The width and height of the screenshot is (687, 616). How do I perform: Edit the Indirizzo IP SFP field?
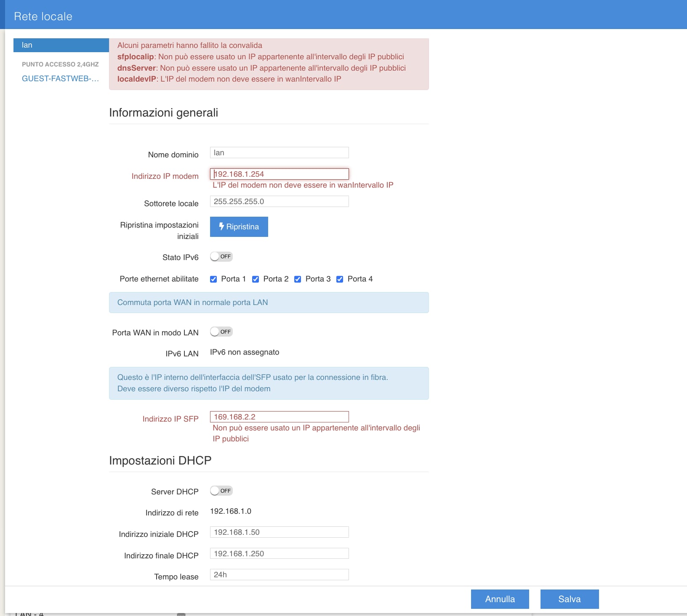[x=280, y=417]
